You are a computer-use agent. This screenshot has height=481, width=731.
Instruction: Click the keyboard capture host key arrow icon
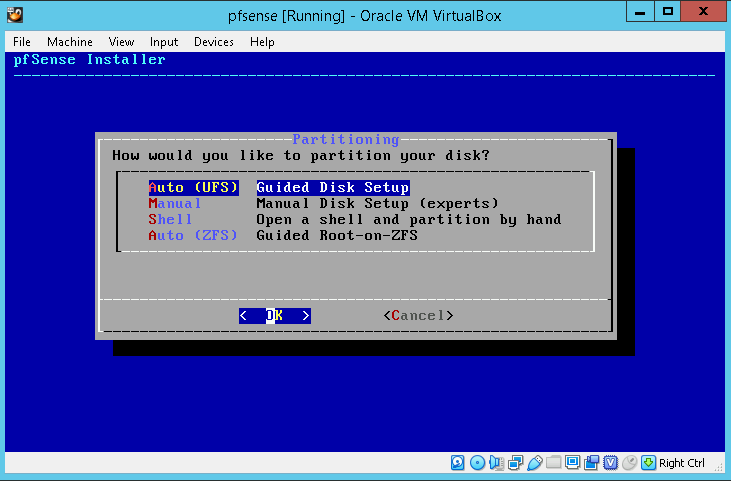click(648, 463)
